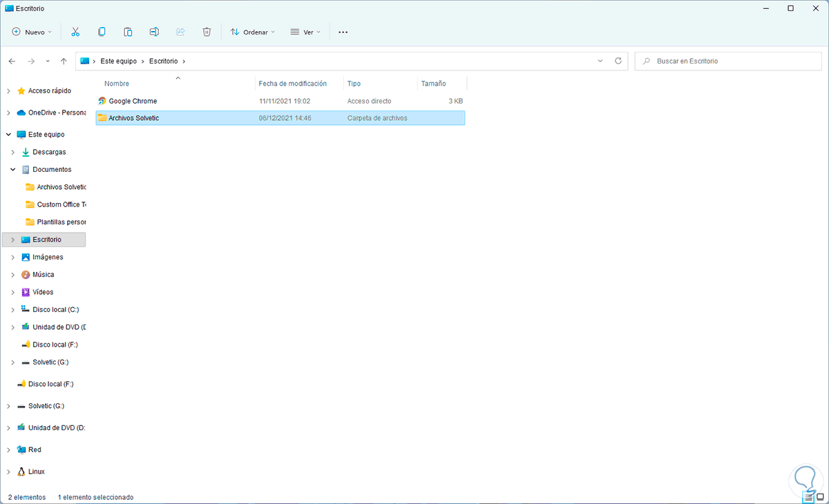The image size is (829, 504).
Task: Go back with the left arrow
Action: [x=12, y=61]
